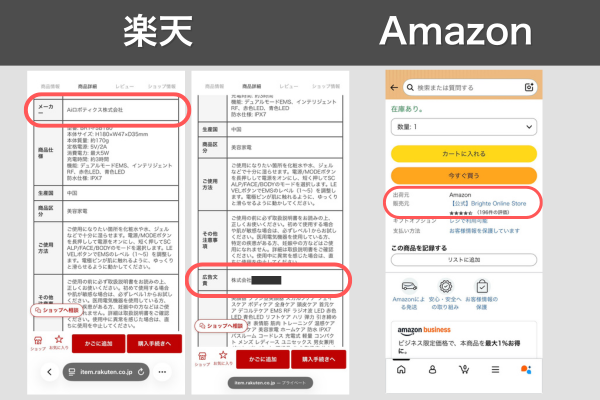600x400 pixels.
Task: Open the レジで利用可能 link
Action: pyautogui.click(x=468, y=221)
